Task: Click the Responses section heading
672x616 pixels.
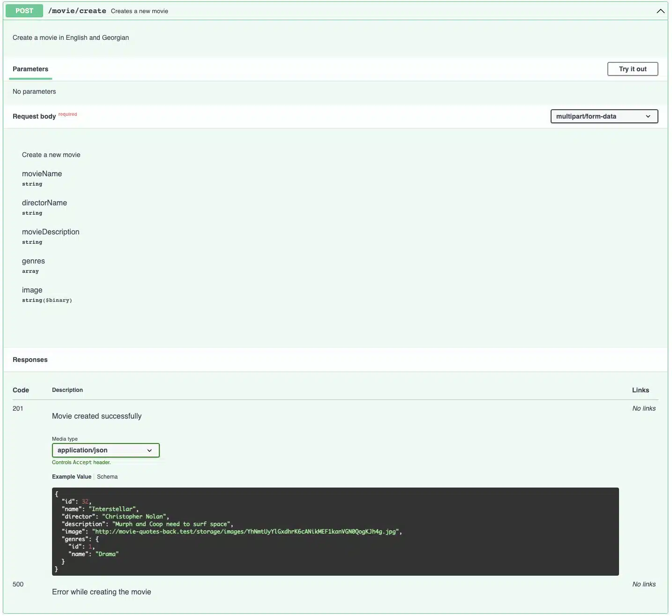Action: [30, 360]
